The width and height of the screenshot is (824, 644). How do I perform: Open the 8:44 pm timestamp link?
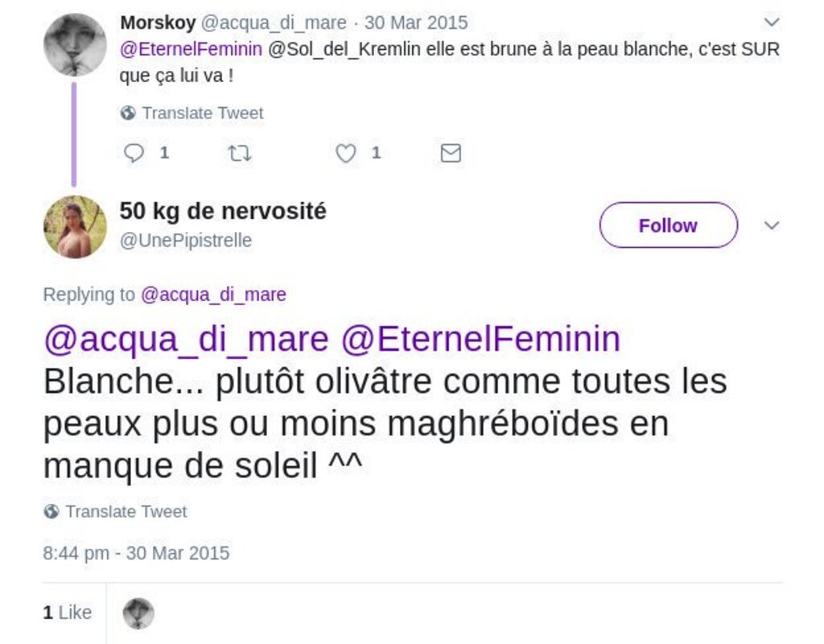(136, 554)
